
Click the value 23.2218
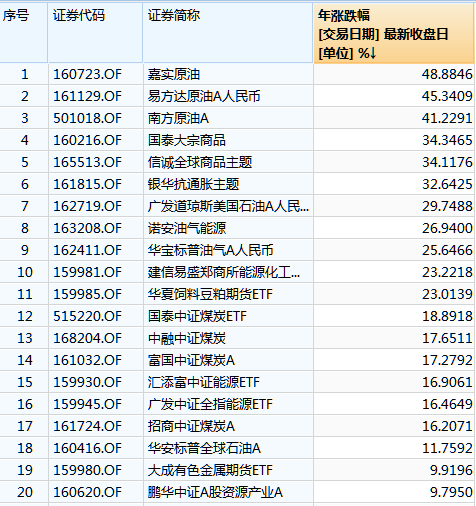[x=447, y=272]
